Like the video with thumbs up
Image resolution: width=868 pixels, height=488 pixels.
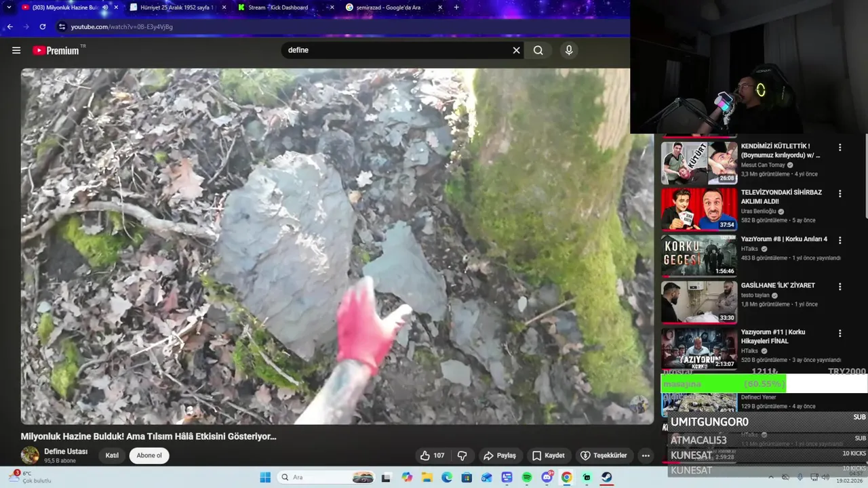pyautogui.click(x=432, y=455)
